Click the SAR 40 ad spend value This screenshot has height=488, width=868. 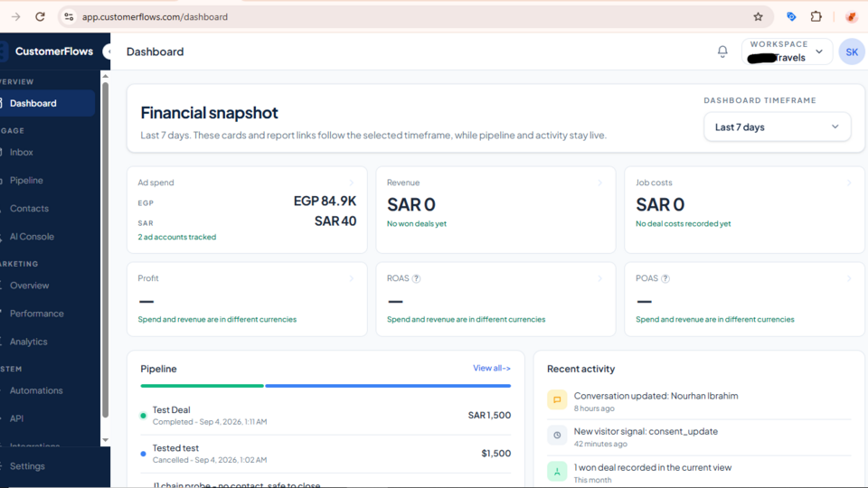tap(335, 221)
